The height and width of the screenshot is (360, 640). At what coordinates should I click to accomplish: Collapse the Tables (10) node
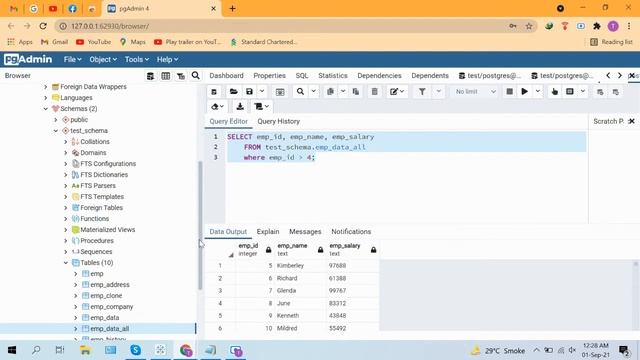[x=66, y=263]
